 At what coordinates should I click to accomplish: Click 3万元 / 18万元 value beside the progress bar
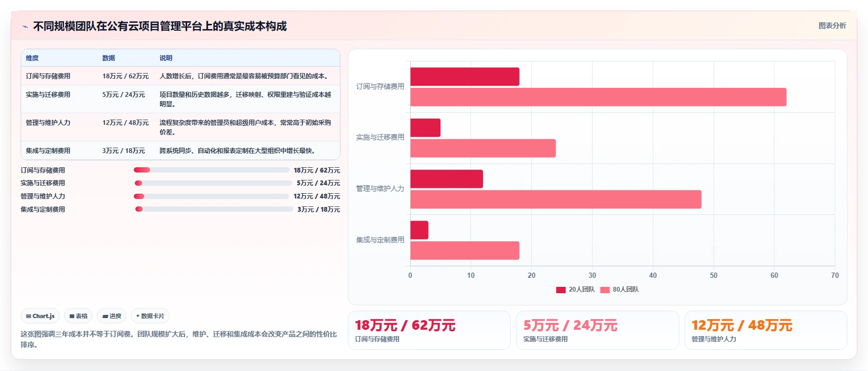[x=319, y=210]
